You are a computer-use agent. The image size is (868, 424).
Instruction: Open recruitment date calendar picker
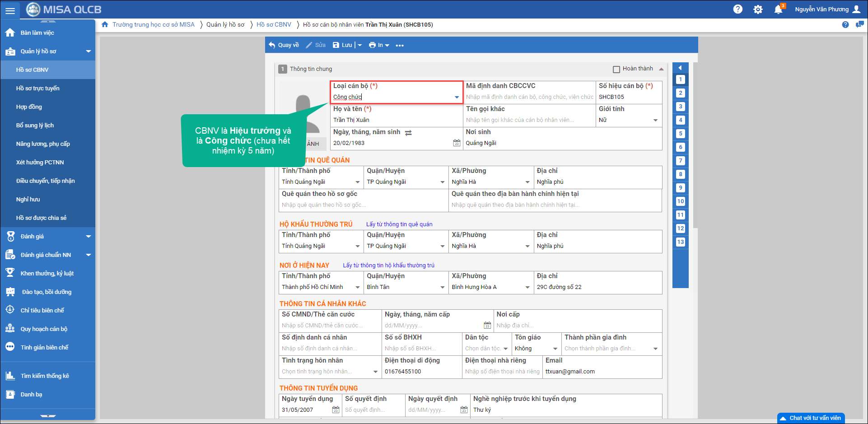[x=336, y=410]
